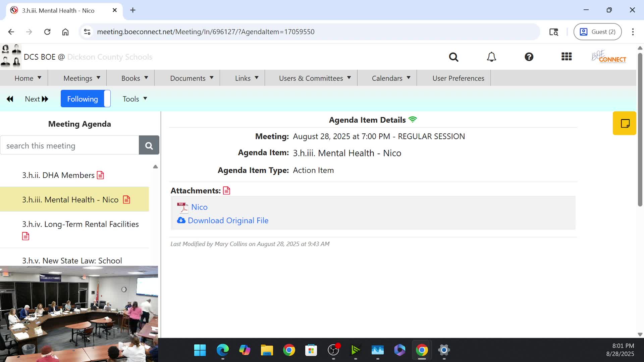Toggle the Following switch
Image resolution: width=644 pixels, height=362 pixels.
click(86, 99)
